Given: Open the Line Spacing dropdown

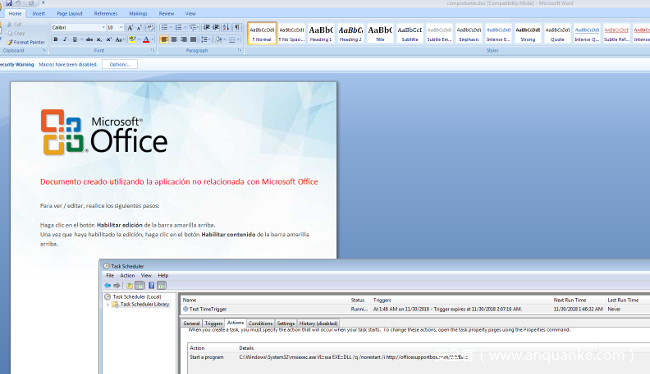Looking at the screenshot, I should pyautogui.click(x=205, y=40).
